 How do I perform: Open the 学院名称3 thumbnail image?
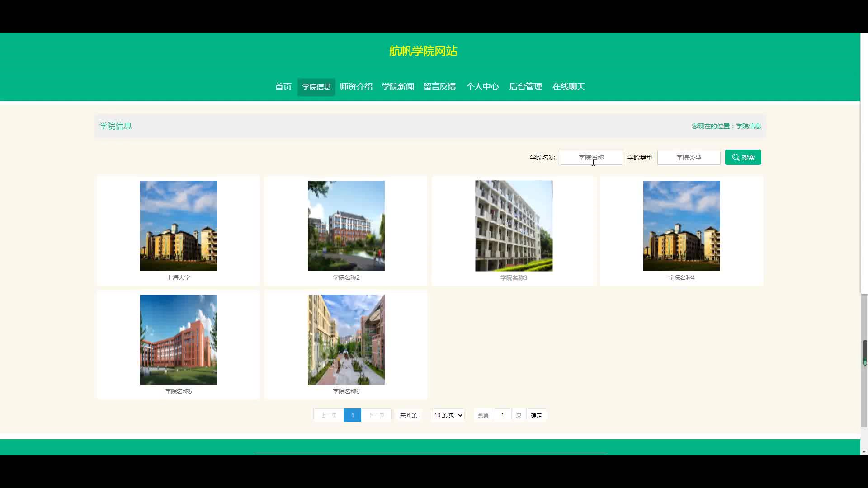click(x=514, y=226)
